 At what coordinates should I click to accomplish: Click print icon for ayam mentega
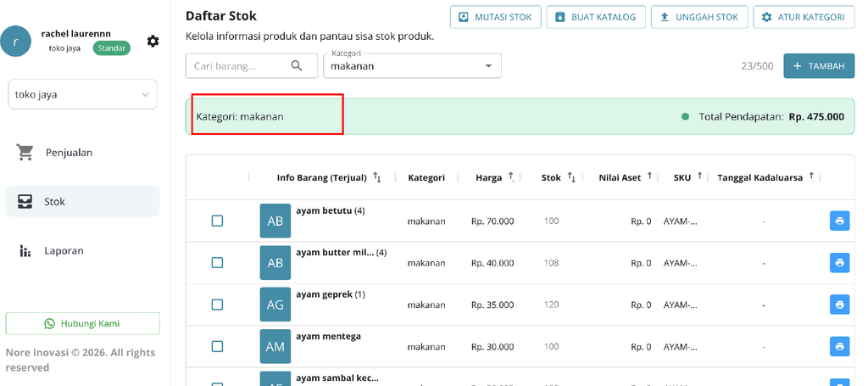(x=839, y=346)
